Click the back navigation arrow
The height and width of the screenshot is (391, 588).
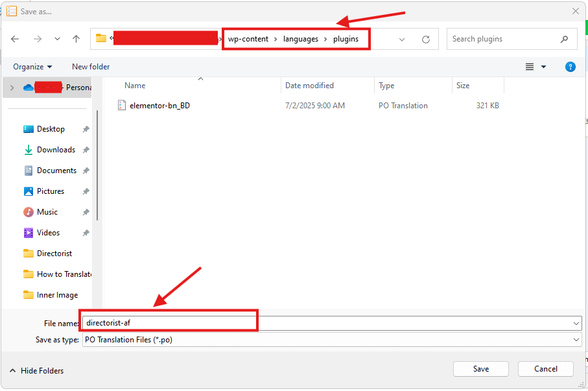tap(15, 39)
